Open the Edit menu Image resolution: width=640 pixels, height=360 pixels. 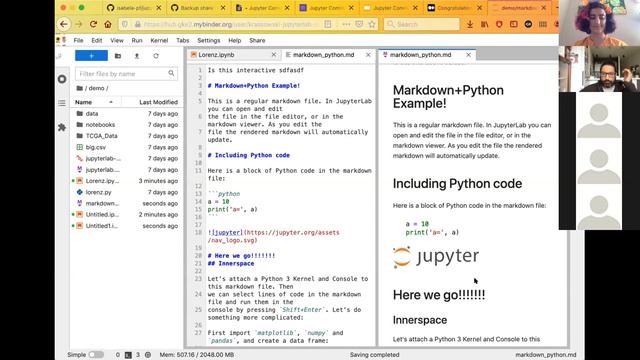97,40
